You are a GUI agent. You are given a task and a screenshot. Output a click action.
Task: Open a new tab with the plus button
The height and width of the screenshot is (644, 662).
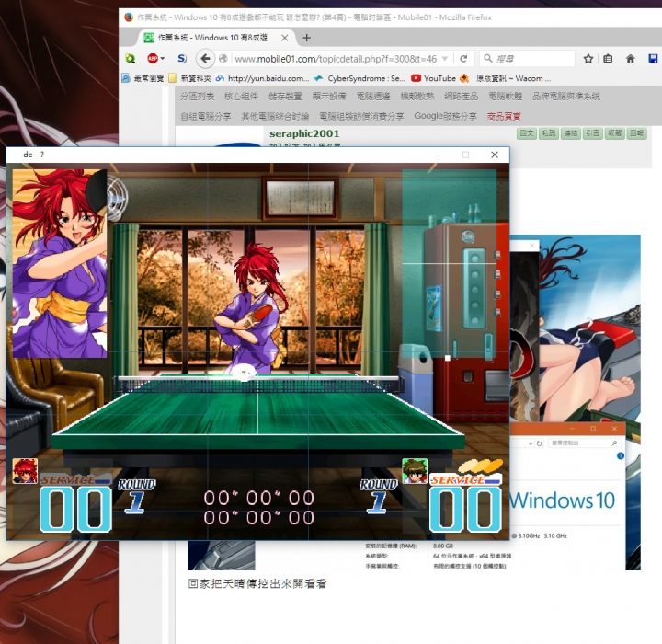307,38
